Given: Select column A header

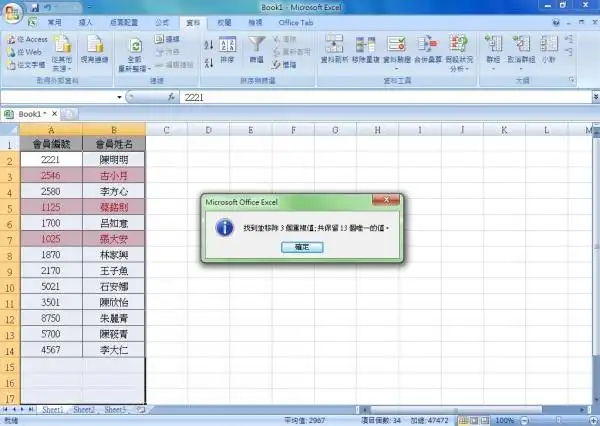Looking at the screenshot, I should click(x=51, y=130).
